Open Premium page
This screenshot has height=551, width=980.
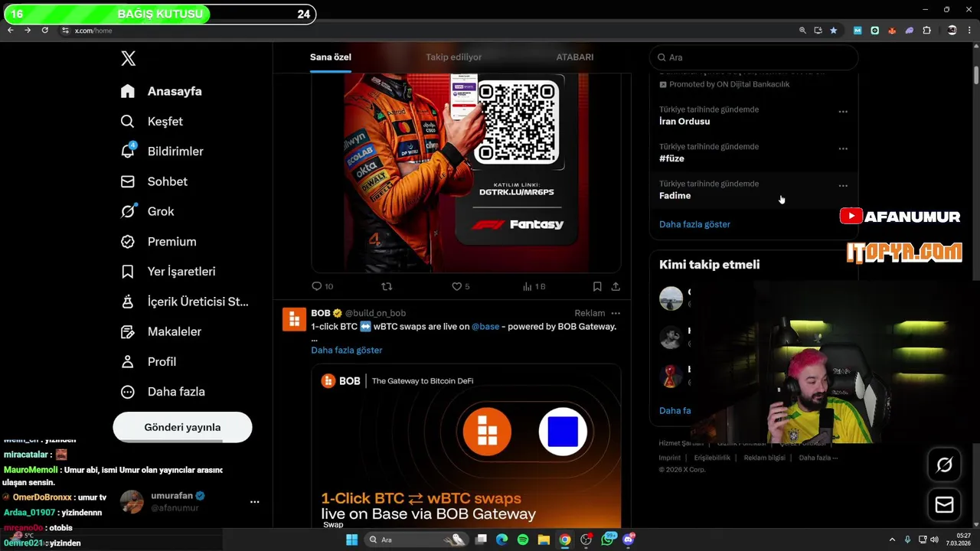point(158,241)
